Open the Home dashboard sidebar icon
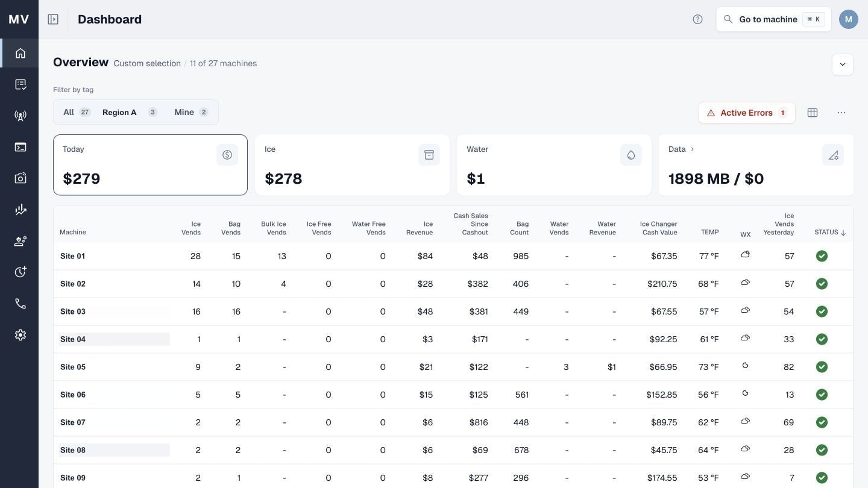868x488 pixels. point(20,53)
